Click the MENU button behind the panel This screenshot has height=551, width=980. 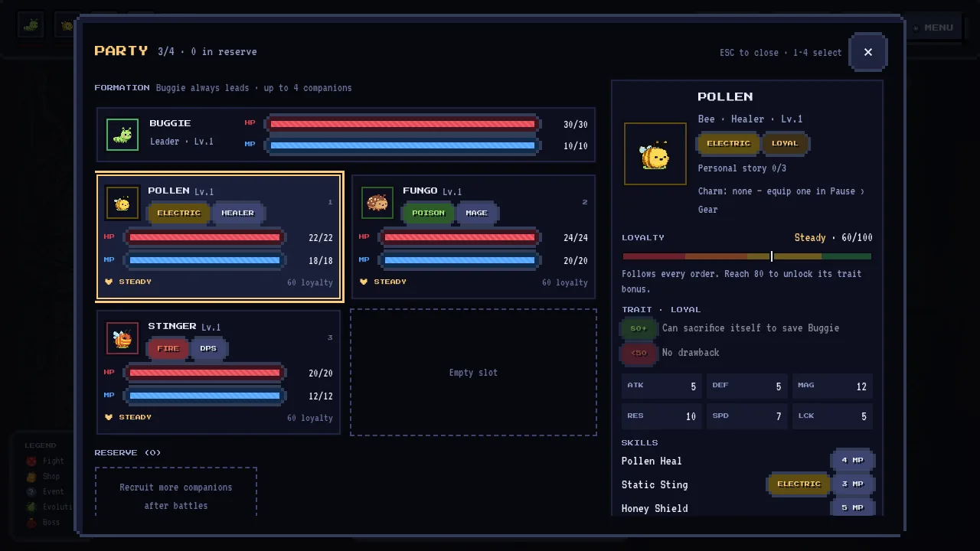[x=933, y=28]
